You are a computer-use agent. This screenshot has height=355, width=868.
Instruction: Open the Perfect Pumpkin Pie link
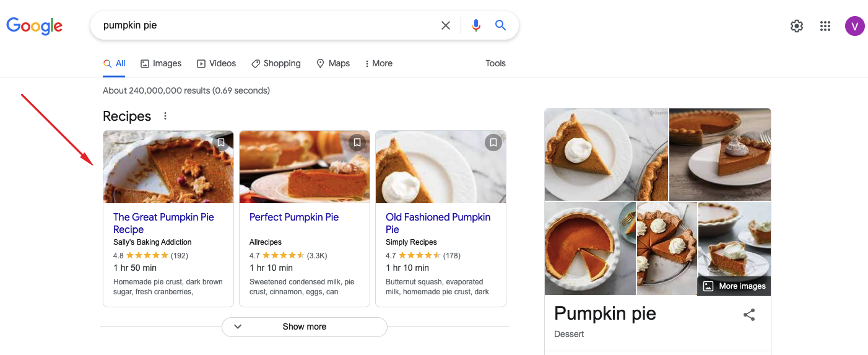294,217
